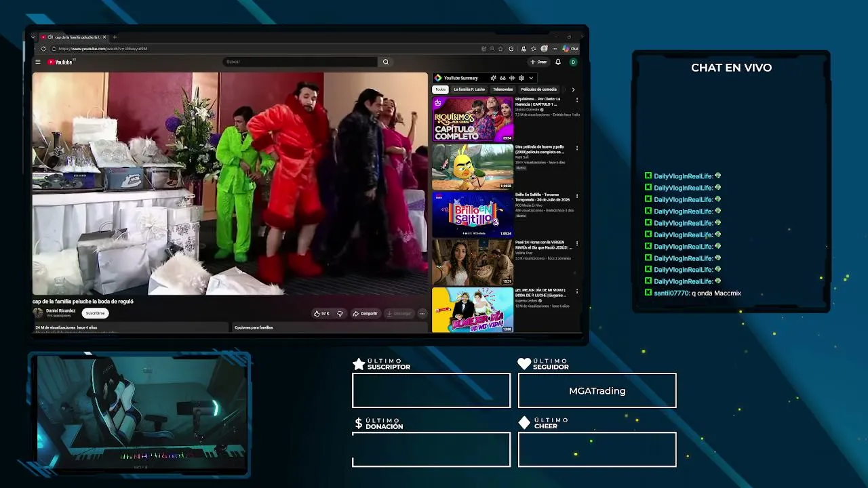Click the playing wedding video player

point(230,184)
